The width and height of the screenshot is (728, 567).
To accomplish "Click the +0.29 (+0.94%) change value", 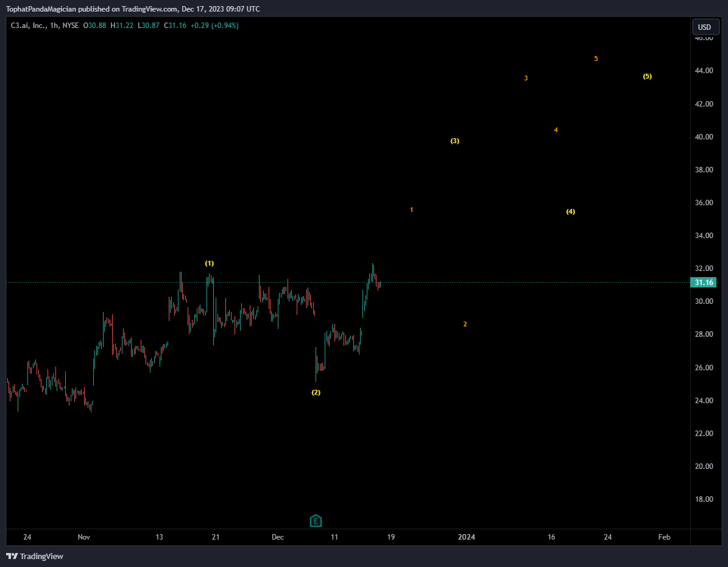I will [214, 26].
